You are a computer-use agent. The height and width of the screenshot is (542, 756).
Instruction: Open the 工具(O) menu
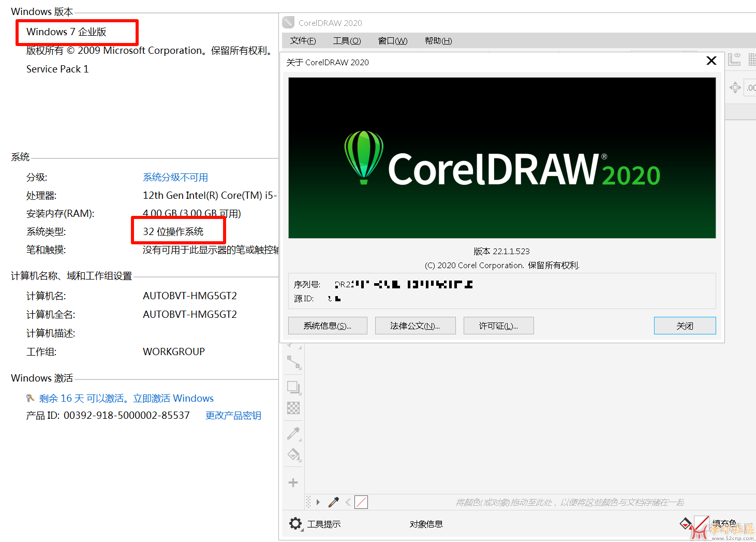point(347,41)
